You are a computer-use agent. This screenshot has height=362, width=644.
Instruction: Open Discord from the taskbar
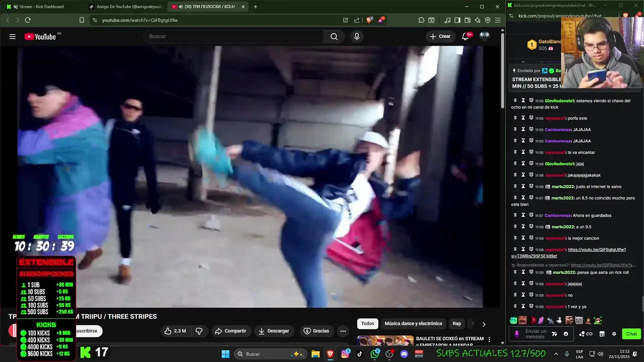pos(404,354)
